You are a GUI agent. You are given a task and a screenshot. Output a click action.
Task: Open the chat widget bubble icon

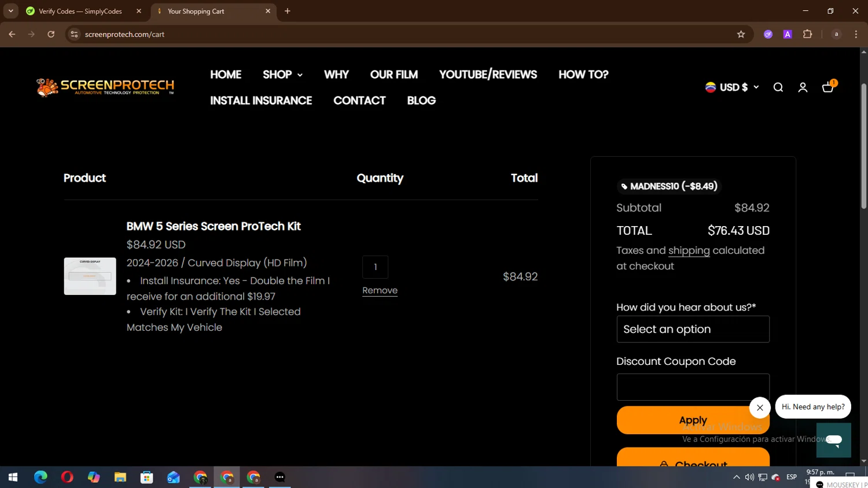(x=834, y=440)
